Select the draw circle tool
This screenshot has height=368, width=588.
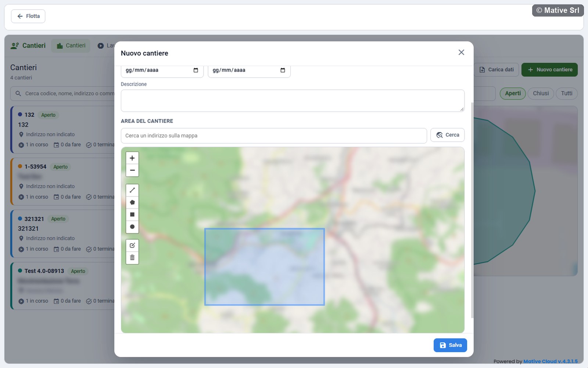click(x=132, y=227)
